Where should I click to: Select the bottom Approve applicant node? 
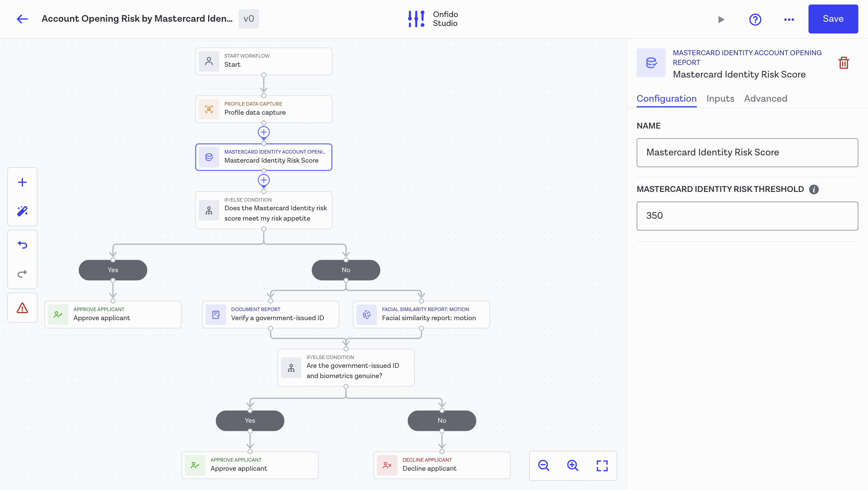tap(250, 466)
